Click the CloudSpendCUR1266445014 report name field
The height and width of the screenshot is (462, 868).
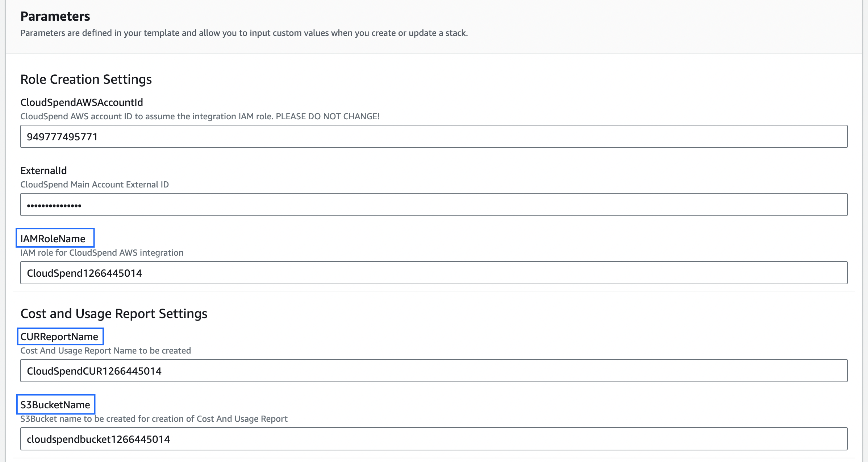pyautogui.click(x=433, y=371)
